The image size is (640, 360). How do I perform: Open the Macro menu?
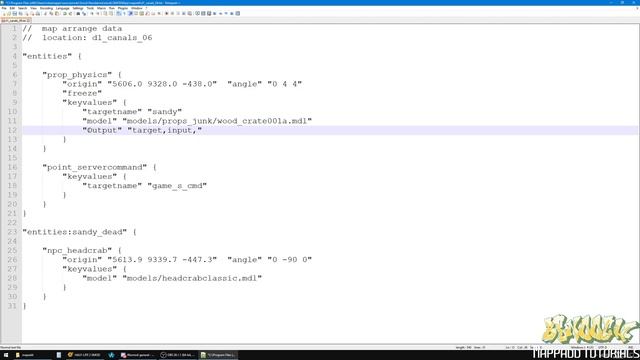point(101,8)
